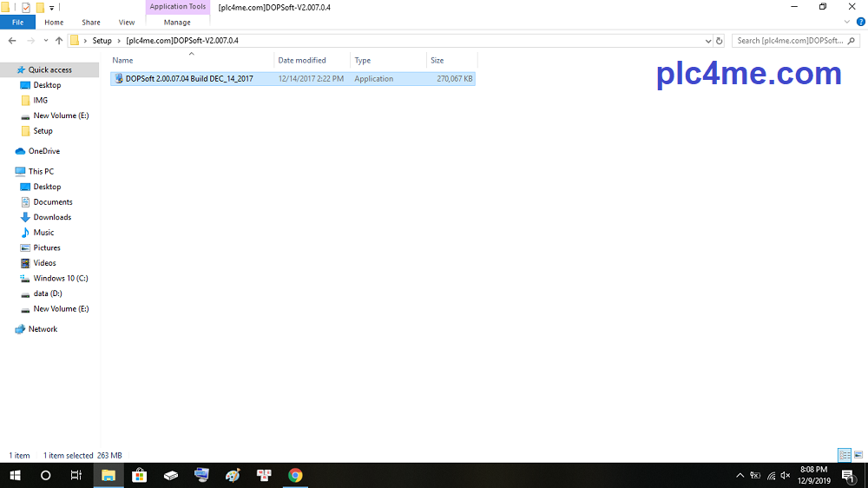Switch to large icons view in status bar
This screenshot has height=488, width=868.
(x=858, y=455)
